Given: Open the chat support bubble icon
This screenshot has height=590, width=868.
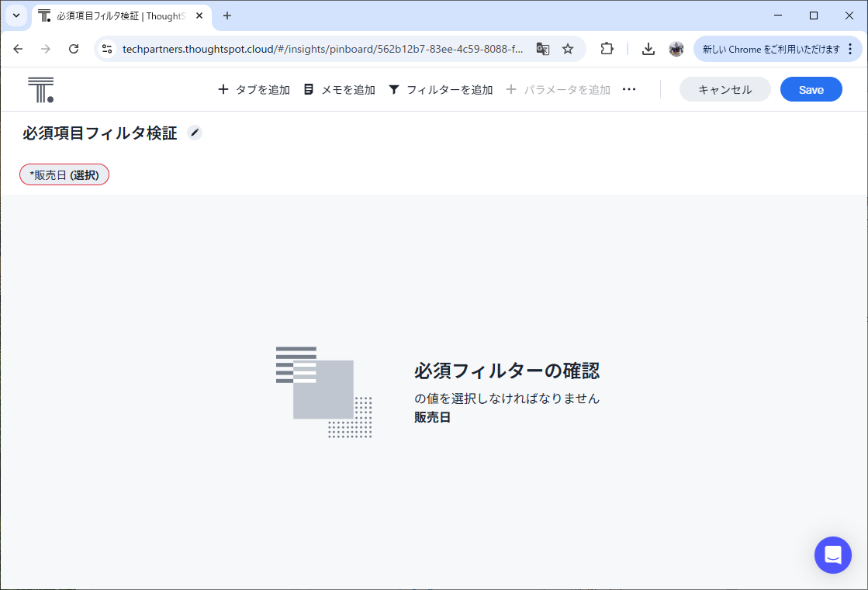Looking at the screenshot, I should tap(833, 555).
